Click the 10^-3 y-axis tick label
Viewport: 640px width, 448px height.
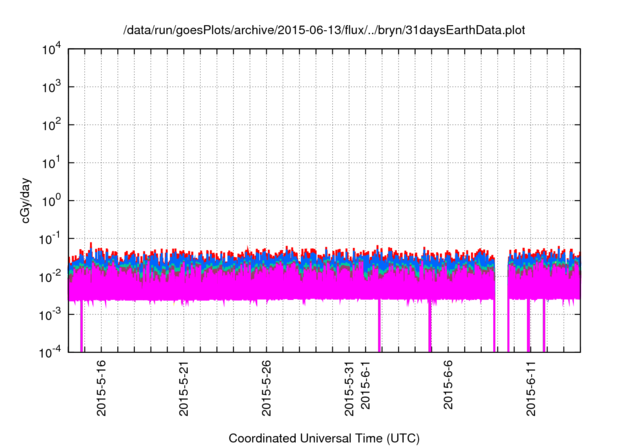49,315
